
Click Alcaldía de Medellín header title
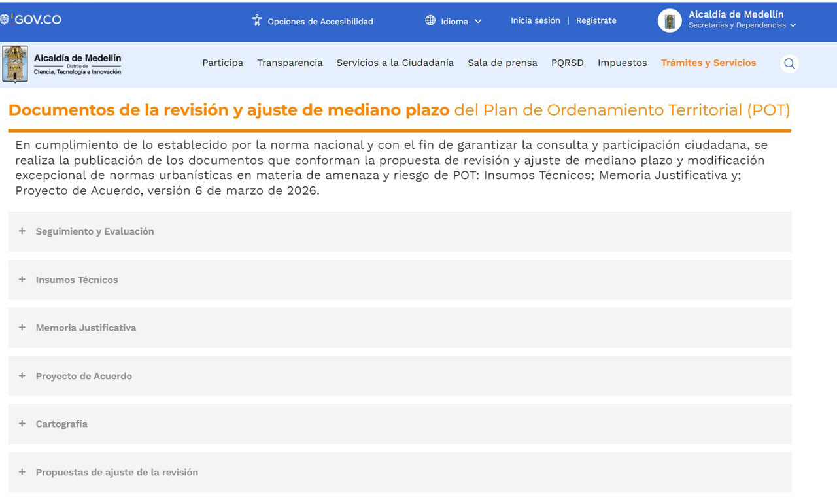click(736, 14)
